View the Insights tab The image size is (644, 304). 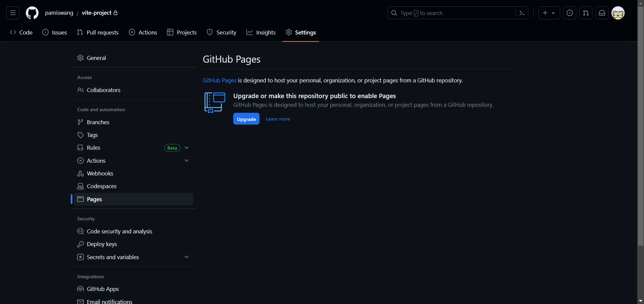pyautogui.click(x=261, y=32)
